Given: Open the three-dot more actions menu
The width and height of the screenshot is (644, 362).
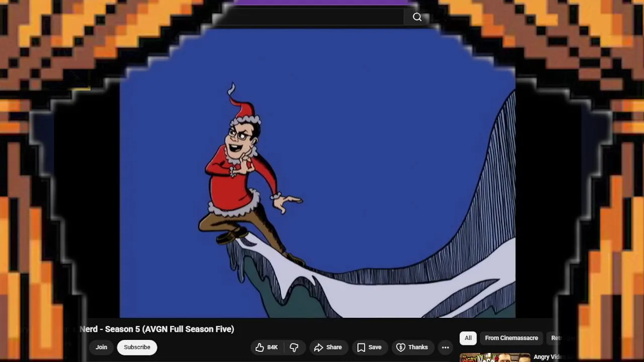Looking at the screenshot, I should point(445,347).
